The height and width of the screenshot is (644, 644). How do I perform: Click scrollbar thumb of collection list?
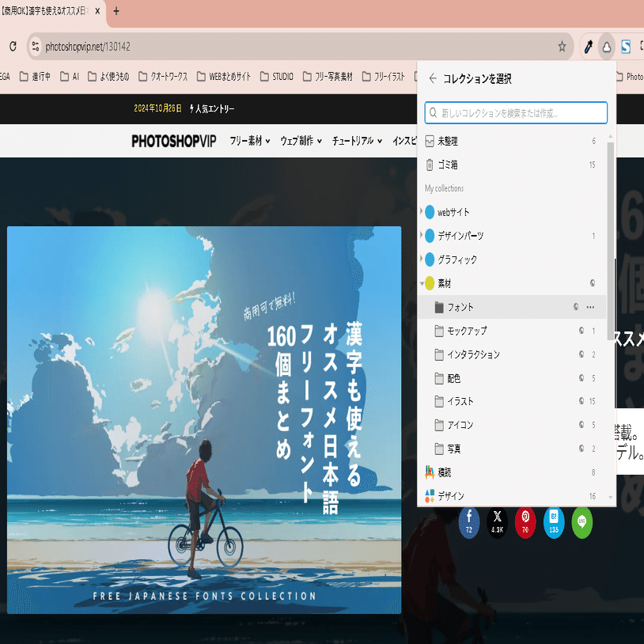click(610, 241)
